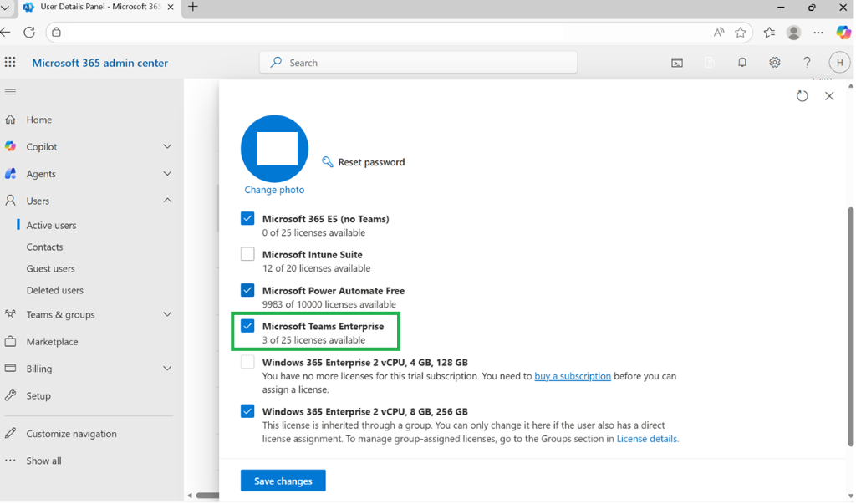Click Microsoft 365 admin center title
Image resolution: width=856 pixels, height=504 pixels.
(100, 63)
